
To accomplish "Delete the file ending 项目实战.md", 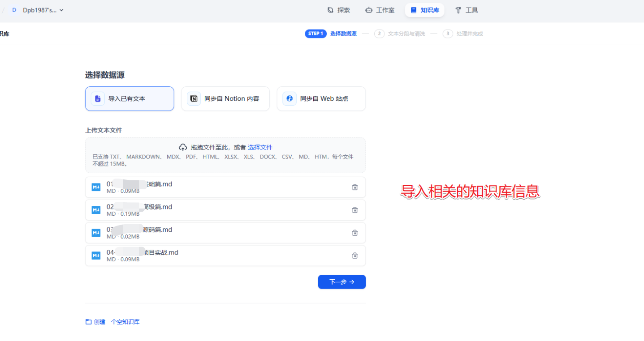I will (x=354, y=256).
